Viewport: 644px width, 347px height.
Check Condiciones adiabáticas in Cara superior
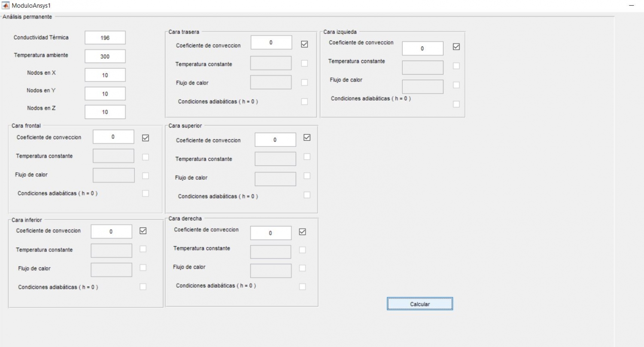(307, 195)
